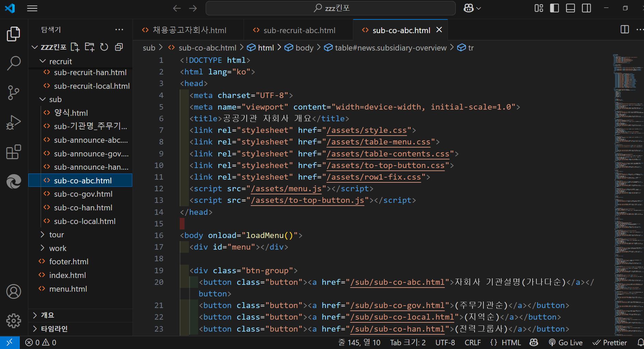Click Go Live in status bar
644x349 pixels.
[566, 343]
